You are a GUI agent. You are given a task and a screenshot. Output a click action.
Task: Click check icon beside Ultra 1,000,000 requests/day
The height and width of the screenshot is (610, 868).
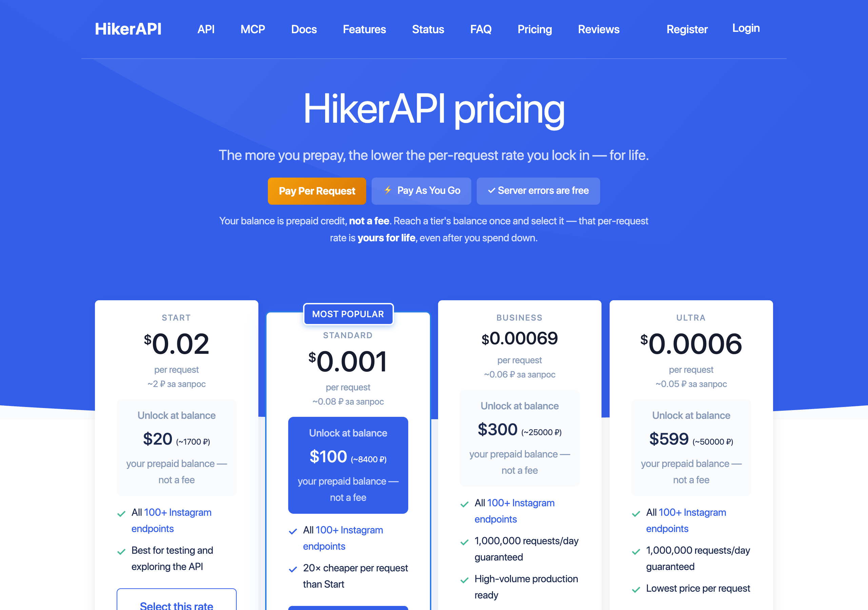(x=636, y=552)
